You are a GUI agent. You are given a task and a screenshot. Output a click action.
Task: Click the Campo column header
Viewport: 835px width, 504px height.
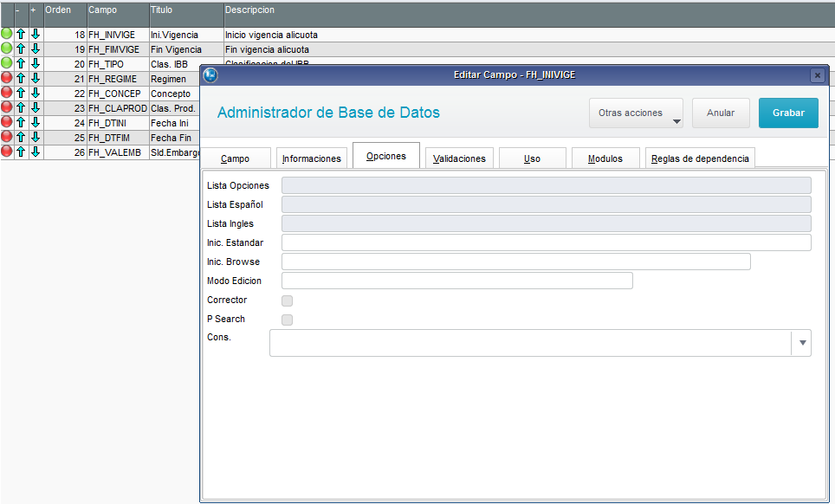point(118,15)
